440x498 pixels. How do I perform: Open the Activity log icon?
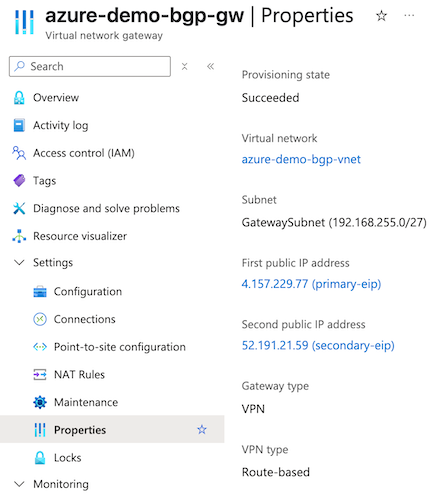coord(19,125)
